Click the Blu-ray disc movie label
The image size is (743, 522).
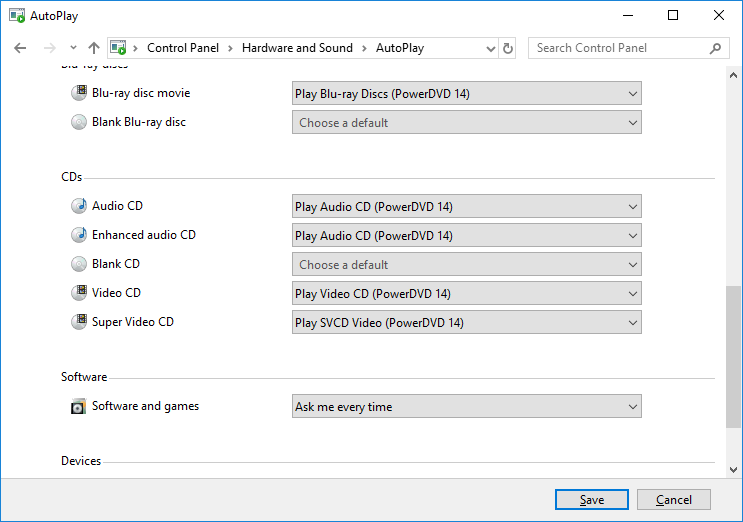[x=141, y=93]
